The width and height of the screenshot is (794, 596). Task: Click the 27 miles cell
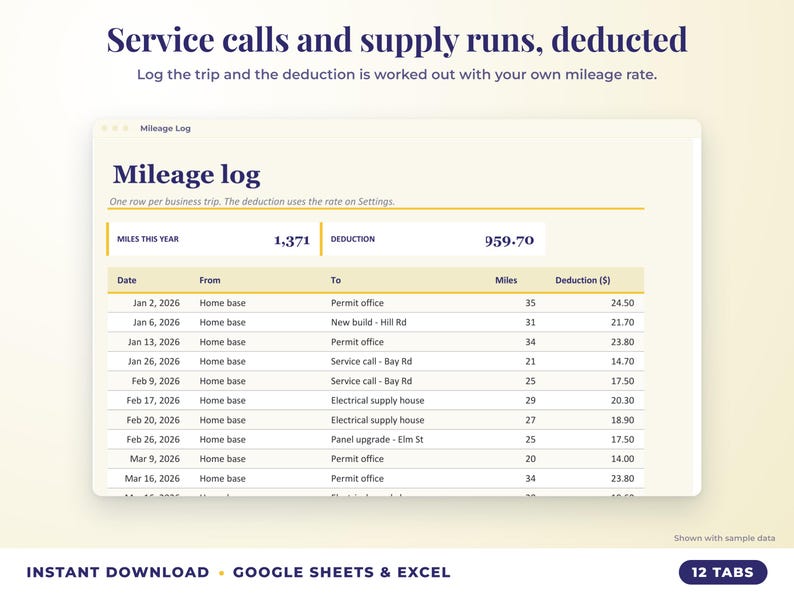click(x=530, y=420)
